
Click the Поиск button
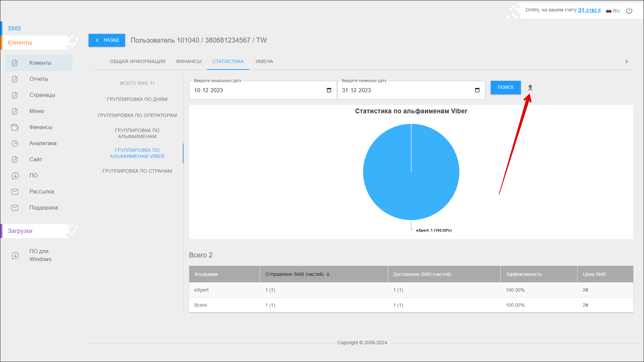tap(505, 87)
